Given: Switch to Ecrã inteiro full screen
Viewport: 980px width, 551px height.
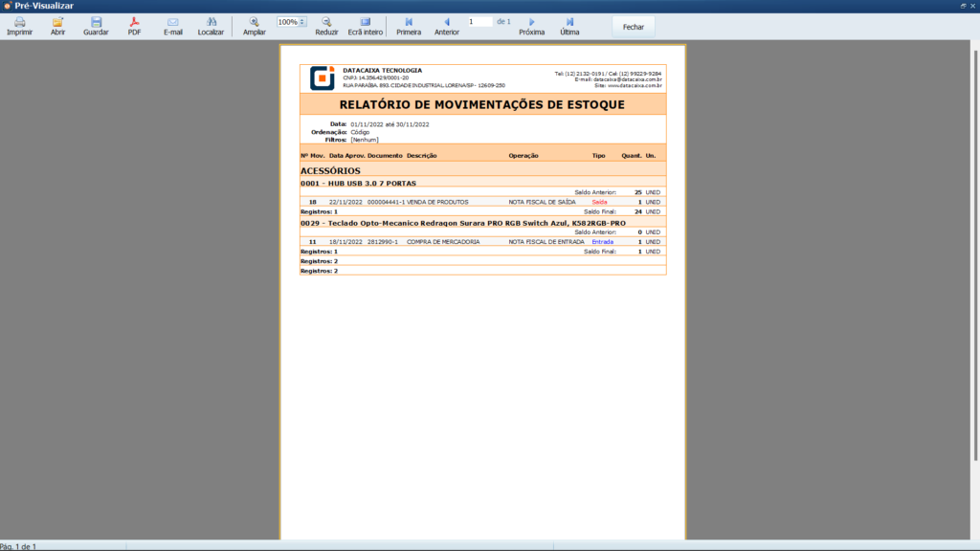Looking at the screenshot, I should (x=365, y=22).
